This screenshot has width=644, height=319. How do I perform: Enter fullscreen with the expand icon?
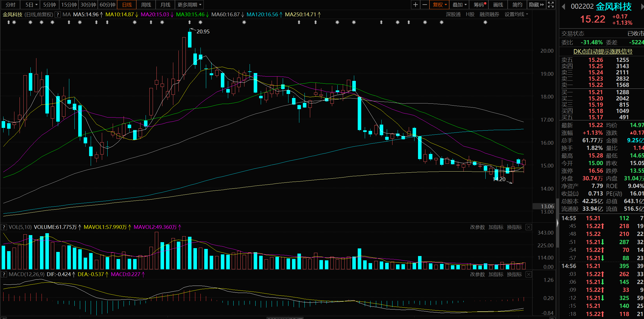tap(551, 5)
